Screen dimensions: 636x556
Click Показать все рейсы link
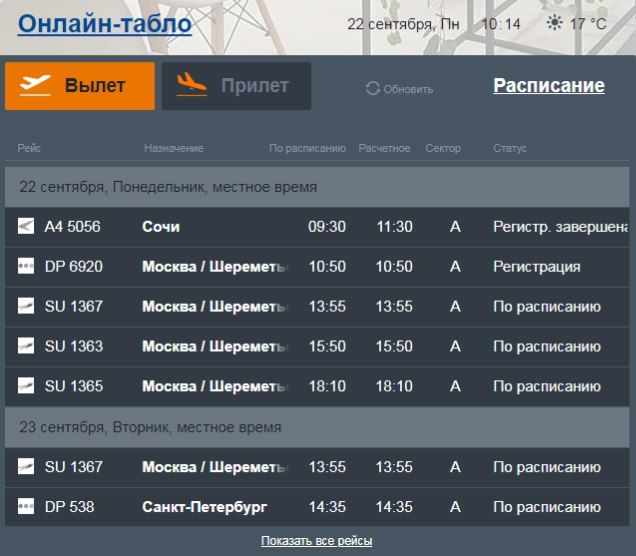pos(317,541)
